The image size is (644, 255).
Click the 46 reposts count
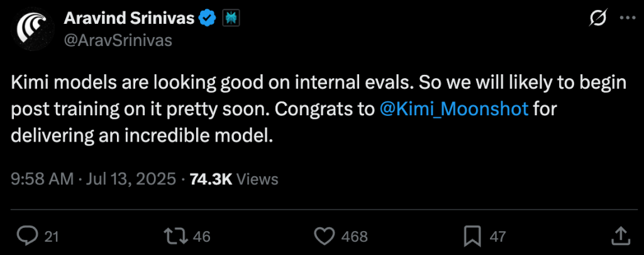(201, 237)
